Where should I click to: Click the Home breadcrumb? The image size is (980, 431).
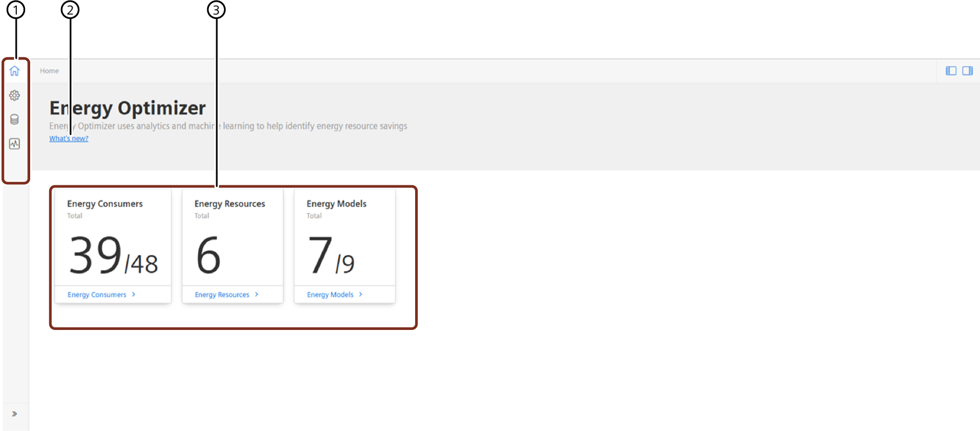tap(49, 71)
